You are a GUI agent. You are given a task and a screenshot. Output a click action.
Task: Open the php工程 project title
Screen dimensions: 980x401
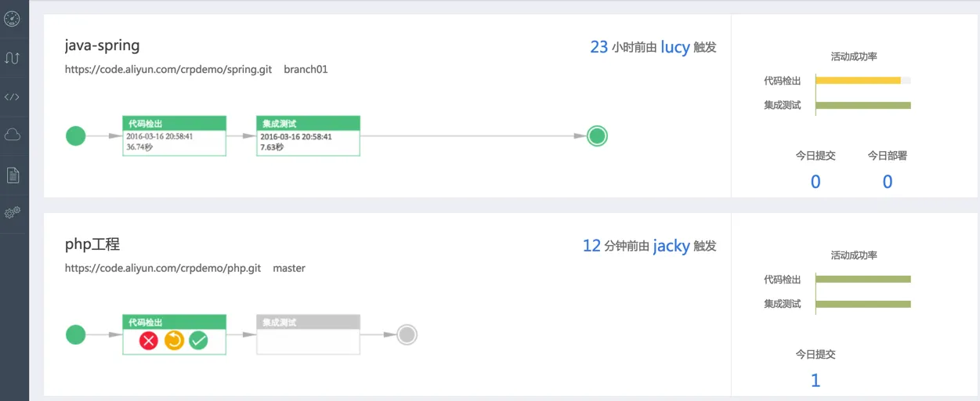tap(92, 244)
